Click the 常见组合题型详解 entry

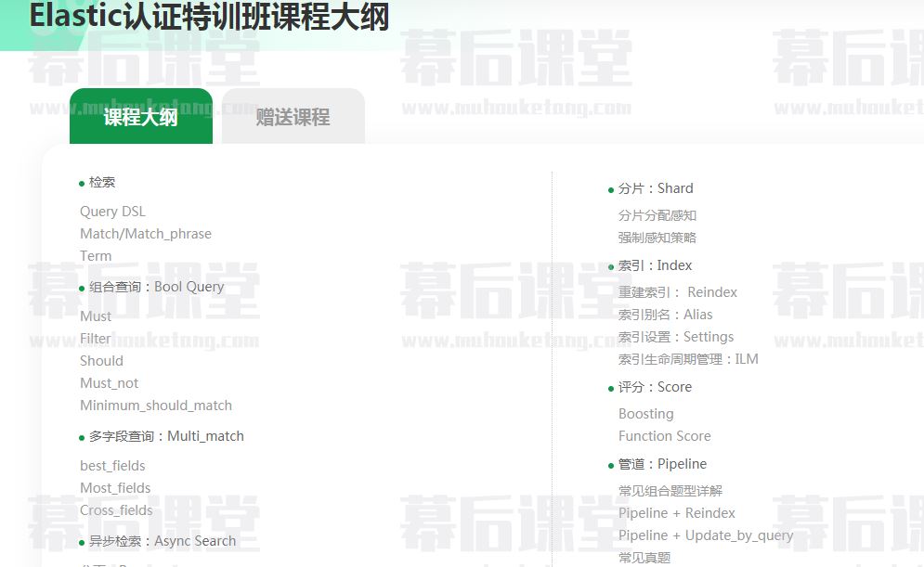click(670, 491)
